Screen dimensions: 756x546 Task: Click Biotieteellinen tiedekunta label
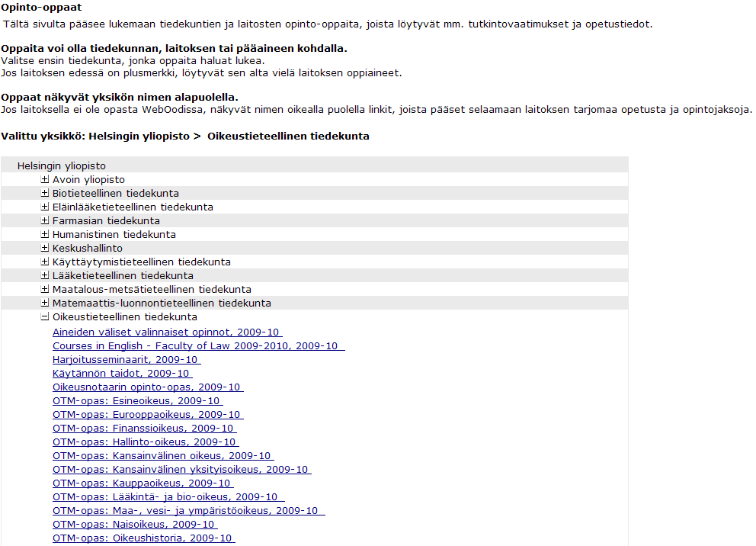pos(116,193)
